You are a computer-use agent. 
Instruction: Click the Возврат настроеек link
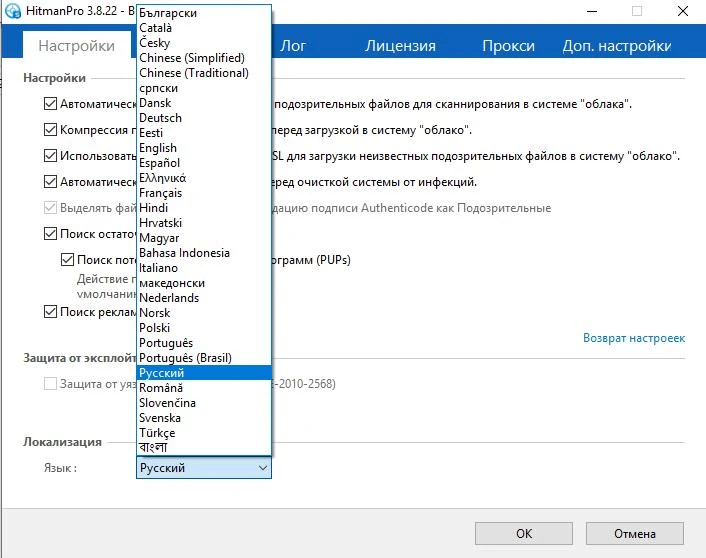[x=634, y=338]
